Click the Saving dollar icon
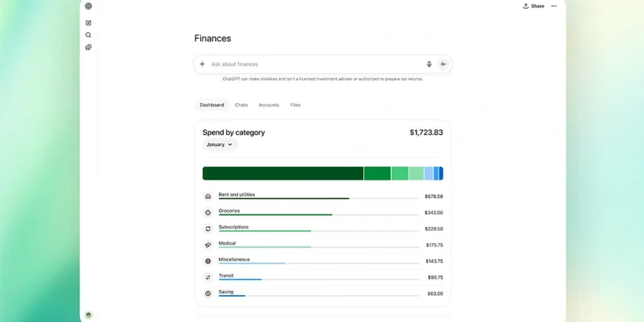The height and width of the screenshot is (322, 644). (208, 294)
